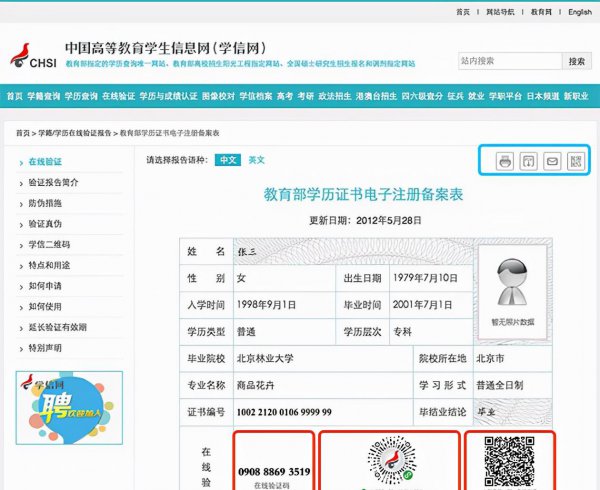600x490 pixels.
Task: Click school location 北京市
Action: 490,358
